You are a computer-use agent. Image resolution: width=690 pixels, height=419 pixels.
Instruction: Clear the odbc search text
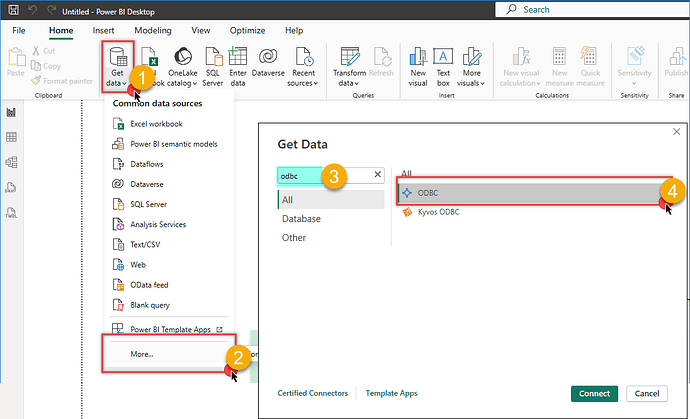(377, 175)
